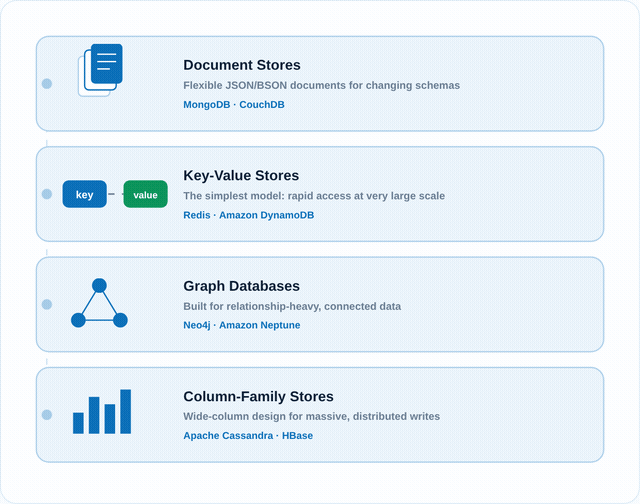The height and width of the screenshot is (504, 640).
Task: Click the blue key badge
Action: (84, 194)
